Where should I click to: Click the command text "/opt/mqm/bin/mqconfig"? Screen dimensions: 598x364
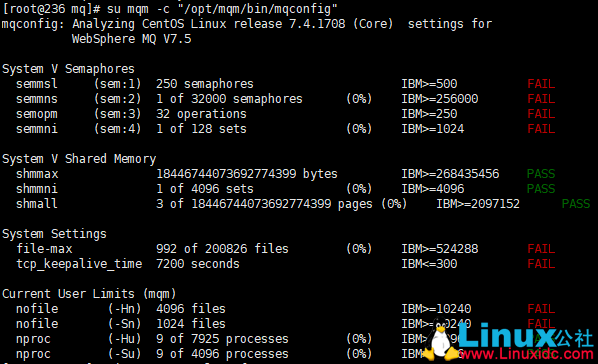pyautogui.click(x=257, y=9)
